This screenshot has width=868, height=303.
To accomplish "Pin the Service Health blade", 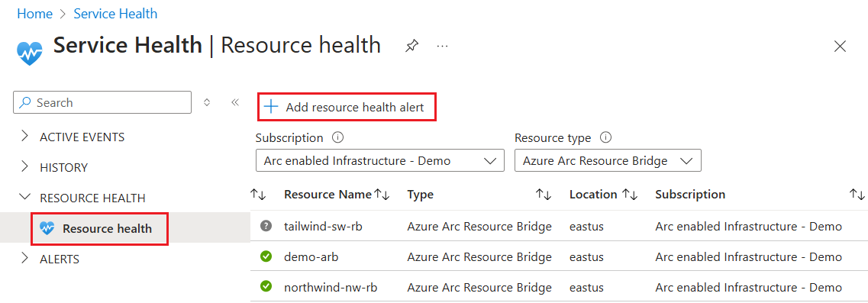I will click(411, 46).
